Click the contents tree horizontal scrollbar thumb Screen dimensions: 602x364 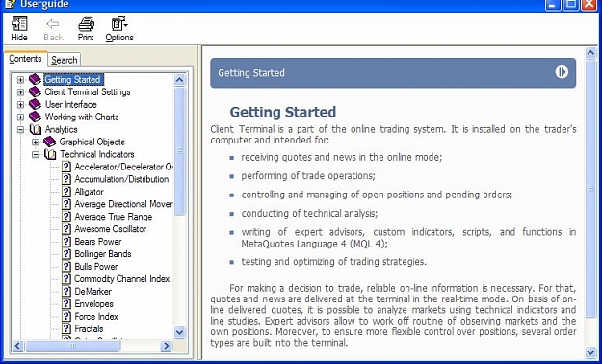[72, 346]
